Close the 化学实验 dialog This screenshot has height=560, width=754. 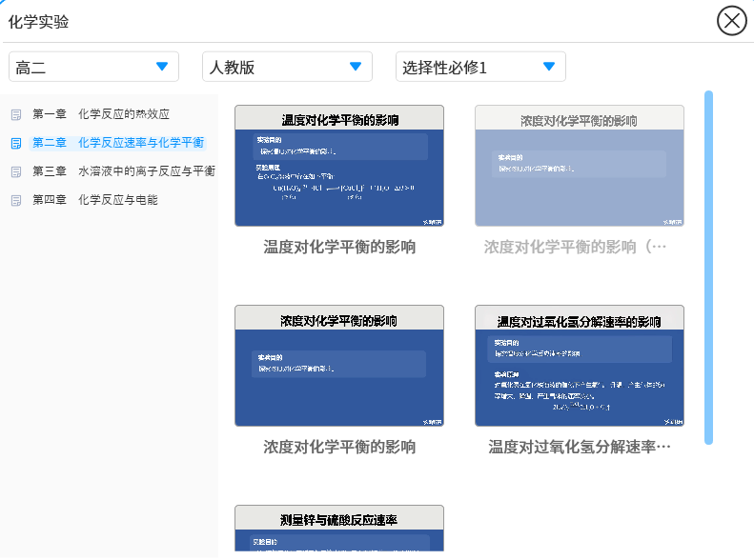tap(731, 21)
